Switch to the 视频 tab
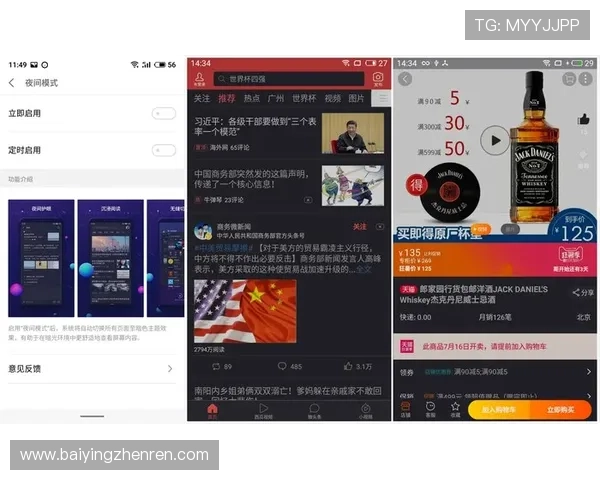The height and width of the screenshot is (480, 600). click(333, 98)
